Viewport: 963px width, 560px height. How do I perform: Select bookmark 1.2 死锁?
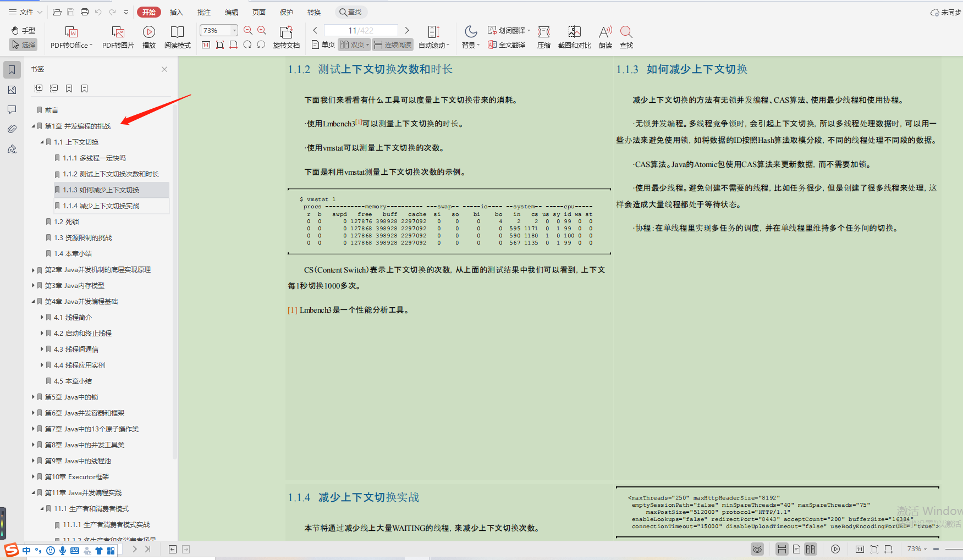click(x=66, y=221)
